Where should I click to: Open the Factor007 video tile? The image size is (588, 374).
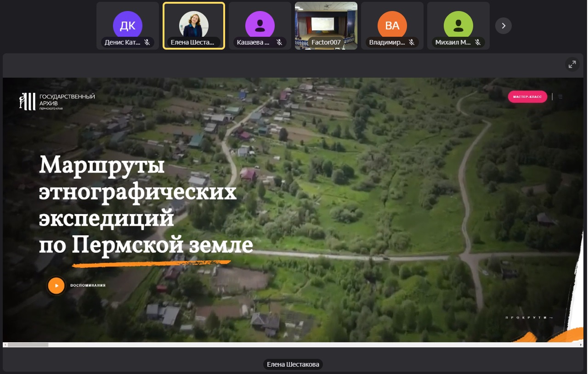click(326, 26)
